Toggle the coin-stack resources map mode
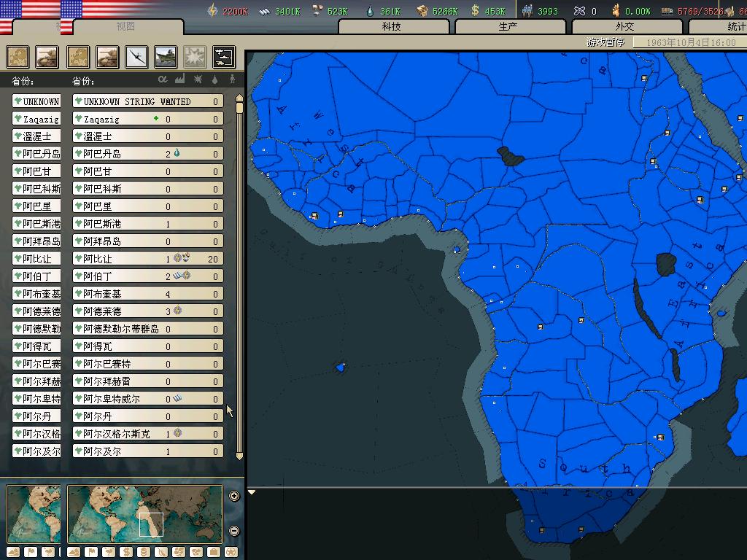The height and width of the screenshot is (560, 747). click(144, 553)
